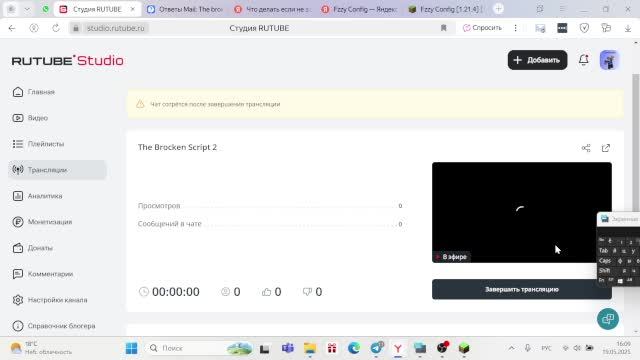This screenshot has height=360, width=640.
Task: Open the Видео section
Action: pyautogui.click(x=31, y=118)
